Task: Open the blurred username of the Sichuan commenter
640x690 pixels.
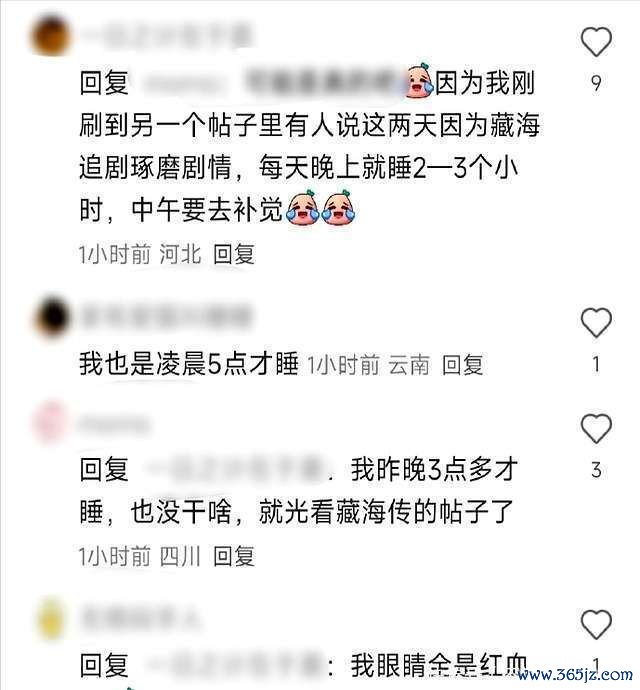Action: (x=114, y=424)
